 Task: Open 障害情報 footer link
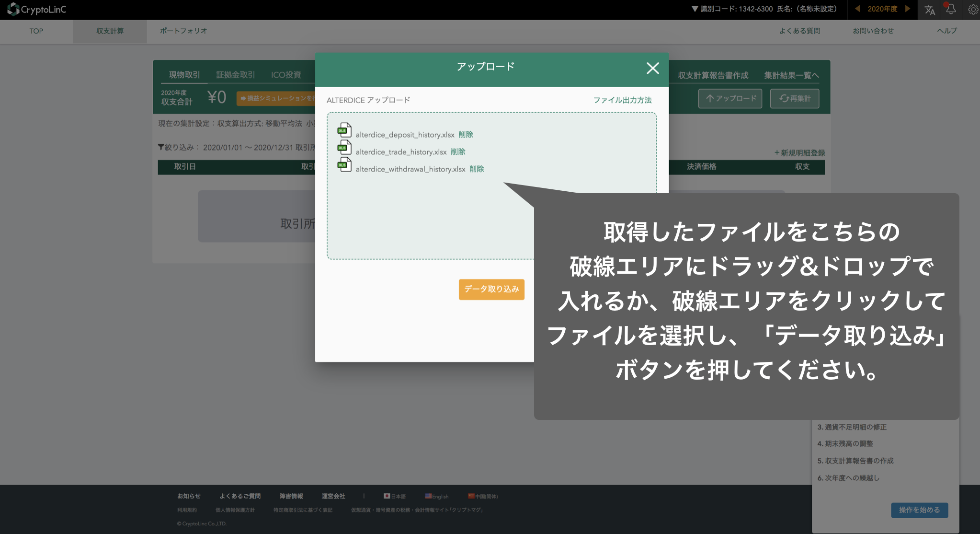pos(291,496)
